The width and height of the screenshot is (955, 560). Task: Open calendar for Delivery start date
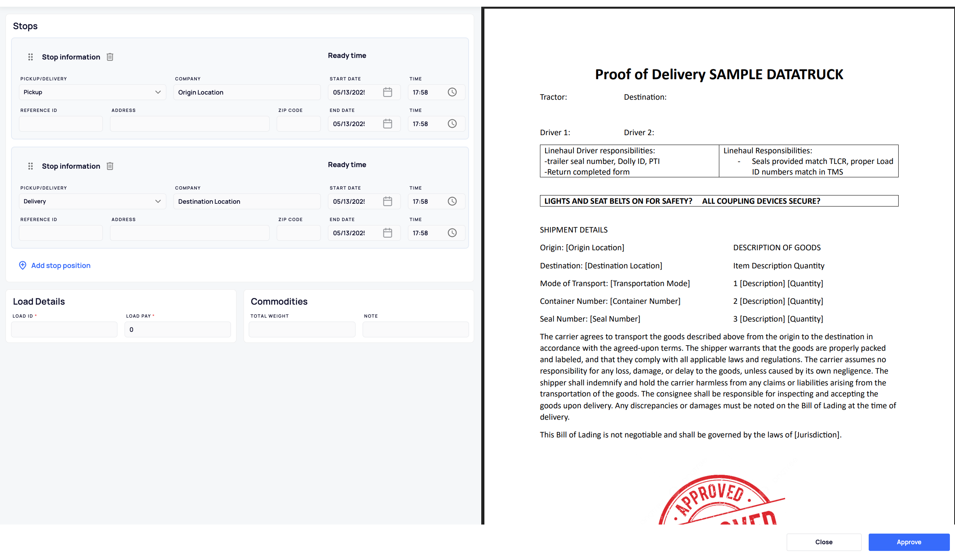click(x=387, y=201)
